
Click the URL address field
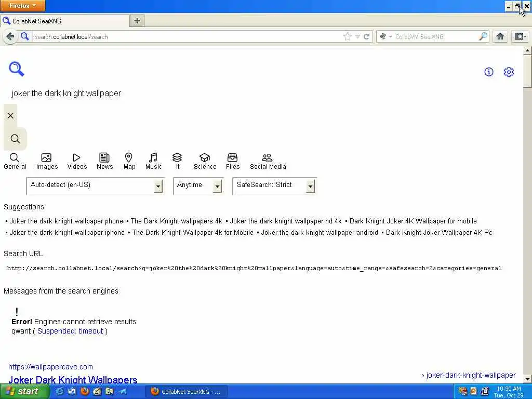(187, 37)
